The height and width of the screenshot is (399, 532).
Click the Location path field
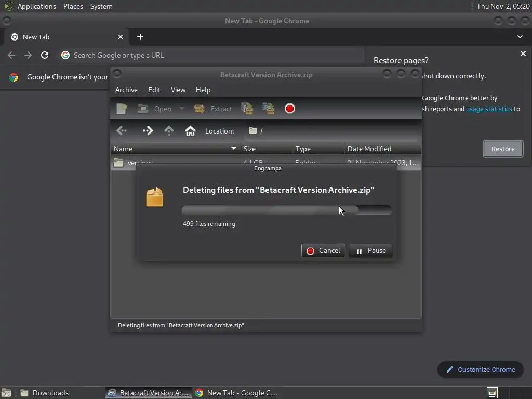331,131
